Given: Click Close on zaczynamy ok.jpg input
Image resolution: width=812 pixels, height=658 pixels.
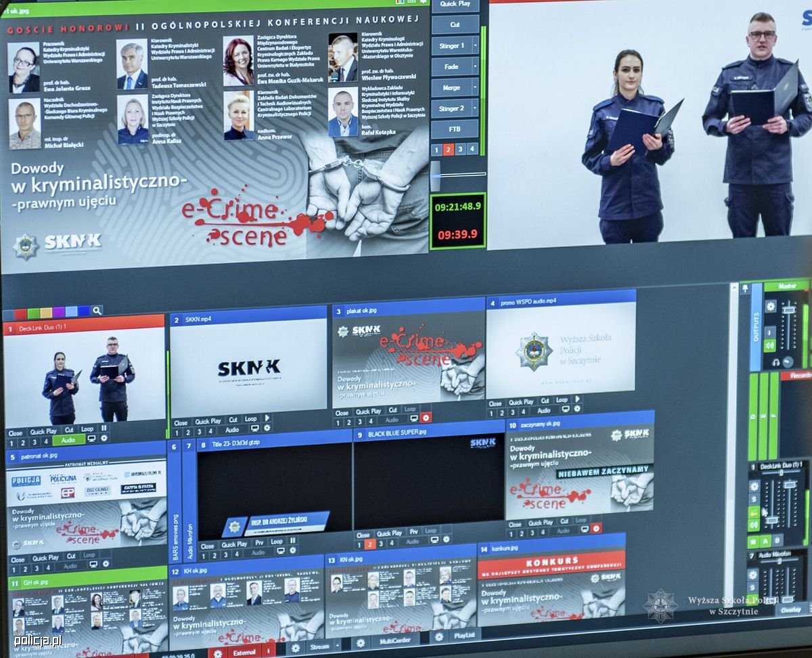Looking at the screenshot, I should click(515, 524).
